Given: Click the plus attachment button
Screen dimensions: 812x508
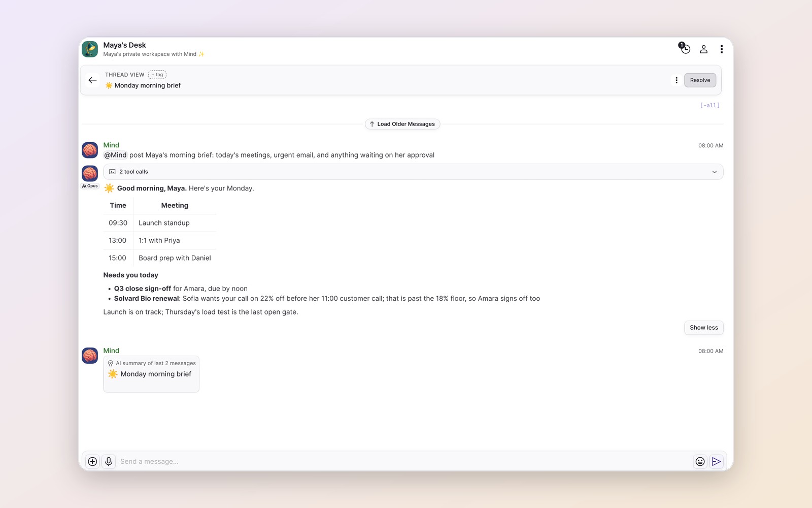Looking at the screenshot, I should coord(92,461).
